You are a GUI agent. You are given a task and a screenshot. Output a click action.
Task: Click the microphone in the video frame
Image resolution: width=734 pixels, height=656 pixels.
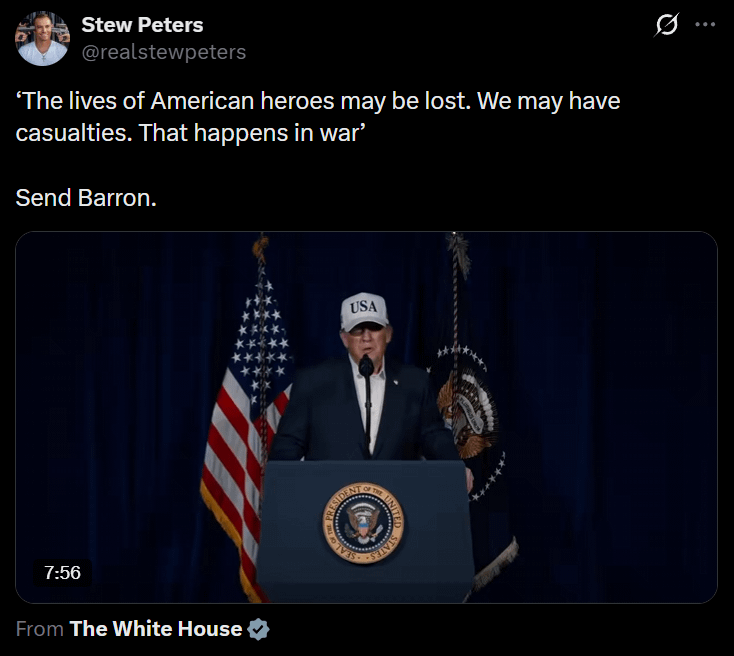tap(366, 367)
